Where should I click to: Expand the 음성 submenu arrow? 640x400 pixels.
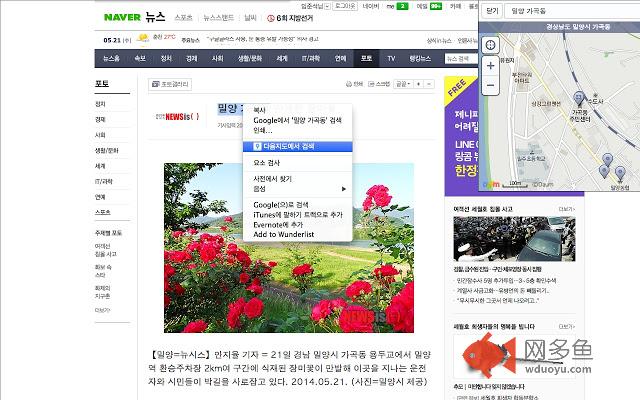click(x=344, y=189)
